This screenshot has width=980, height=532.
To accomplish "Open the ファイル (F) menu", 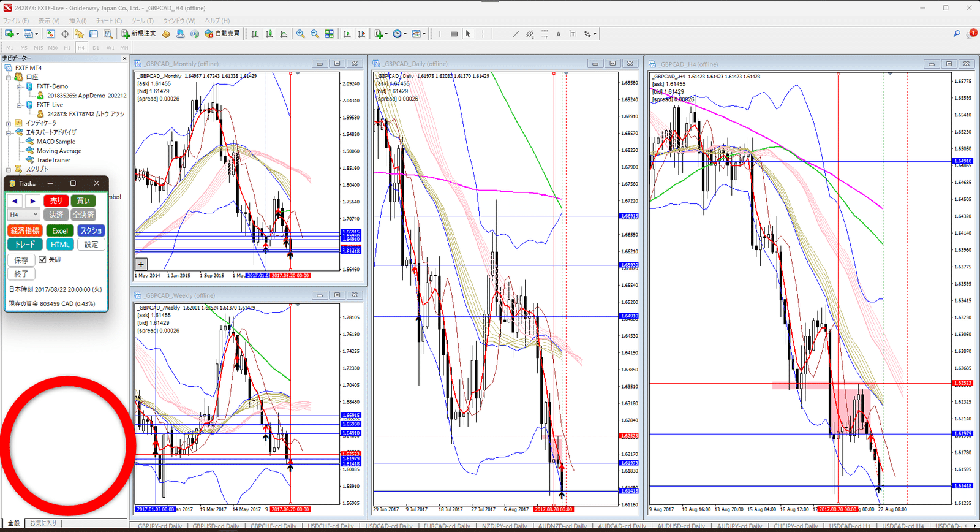I will pyautogui.click(x=16, y=20).
